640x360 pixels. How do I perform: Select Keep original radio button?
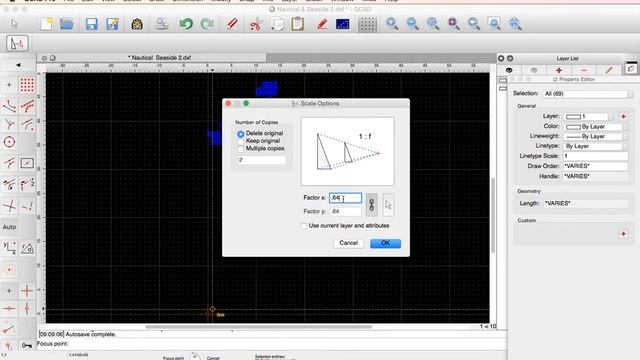tap(240, 141)
